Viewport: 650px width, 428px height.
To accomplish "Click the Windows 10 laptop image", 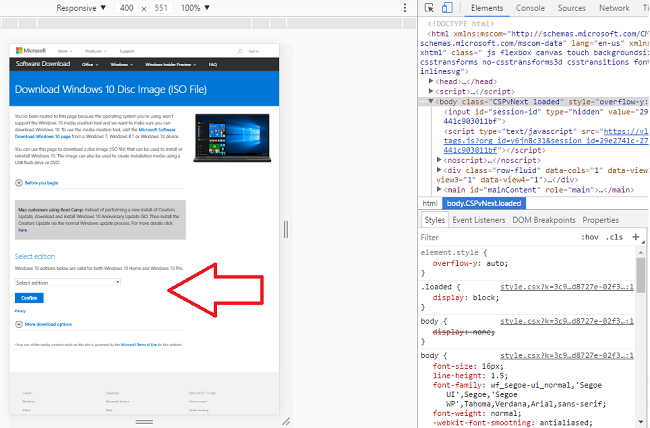I will pos(232,138).
